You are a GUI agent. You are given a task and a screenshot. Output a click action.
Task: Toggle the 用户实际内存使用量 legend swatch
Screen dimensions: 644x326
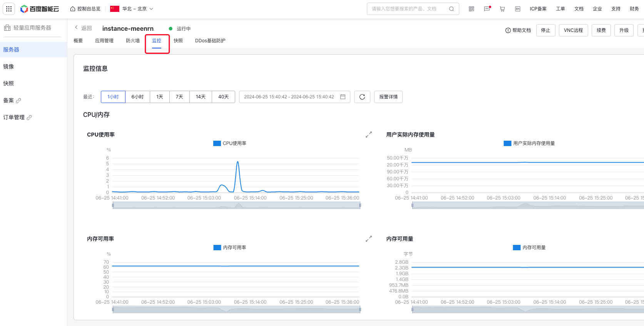(507, 143)
